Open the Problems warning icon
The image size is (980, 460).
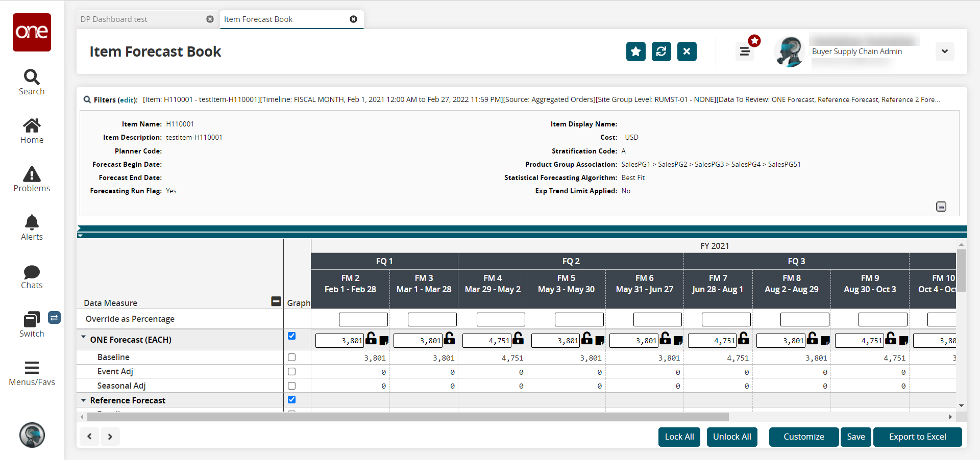[x=32, y=179]
